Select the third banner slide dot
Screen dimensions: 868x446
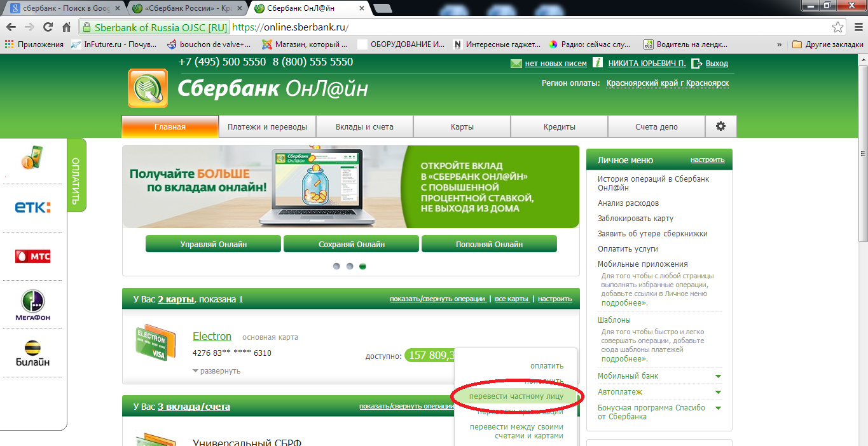pyautogui.click(x=363, y=266)
